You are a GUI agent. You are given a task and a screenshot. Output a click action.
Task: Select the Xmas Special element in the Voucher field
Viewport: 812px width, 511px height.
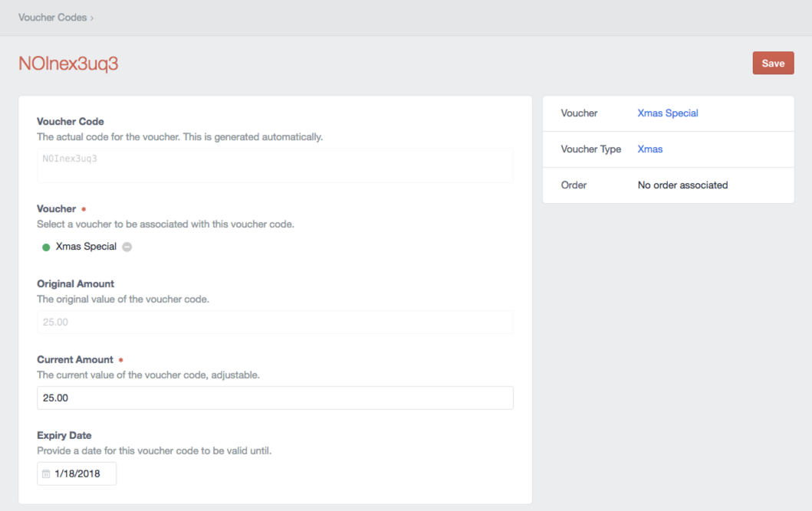[86, 247]
